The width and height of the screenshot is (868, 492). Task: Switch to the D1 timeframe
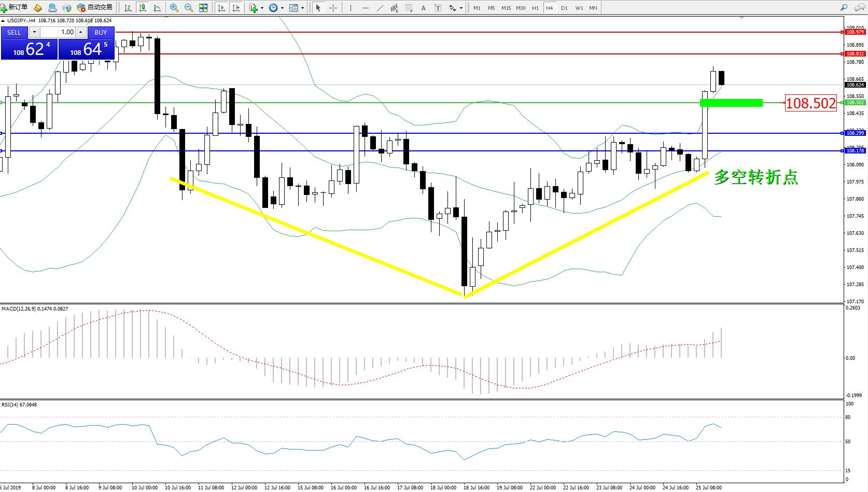[564, 8]
